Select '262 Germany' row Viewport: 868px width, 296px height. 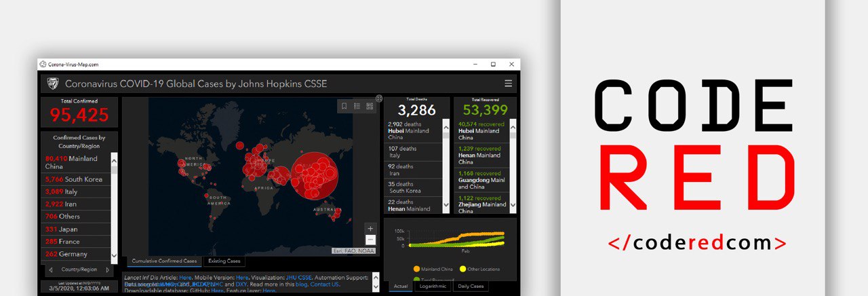pos(77,254)
